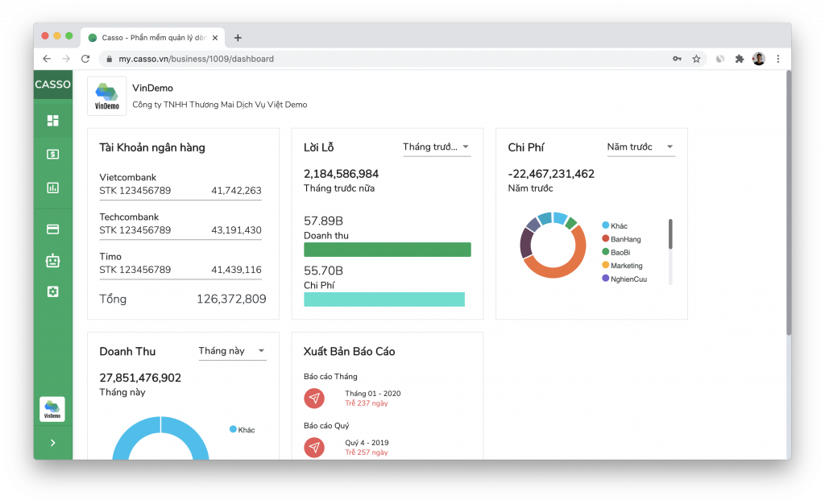
Task: Go back with the browser back arrow
Action: coord(47,59)
